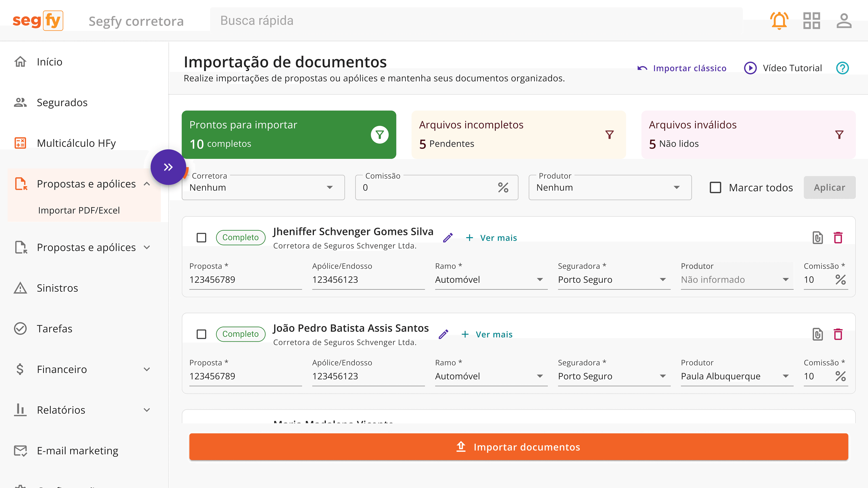Click the Busca rápida search field
The width and height of the screenshot is (868, 488).
point(476,21)
